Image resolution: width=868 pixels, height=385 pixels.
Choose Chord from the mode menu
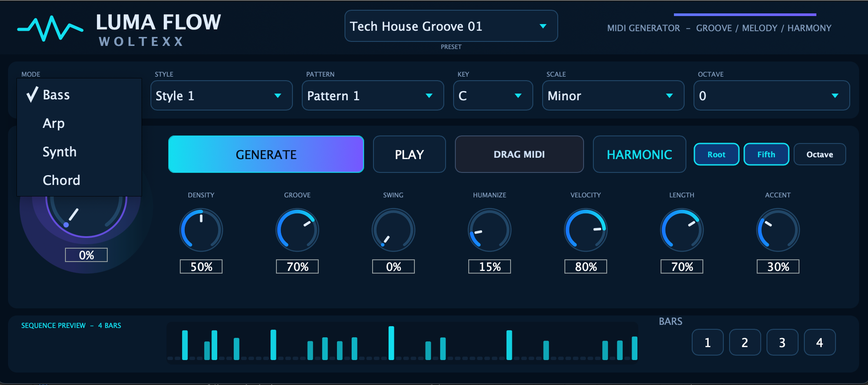click(79, 180)
